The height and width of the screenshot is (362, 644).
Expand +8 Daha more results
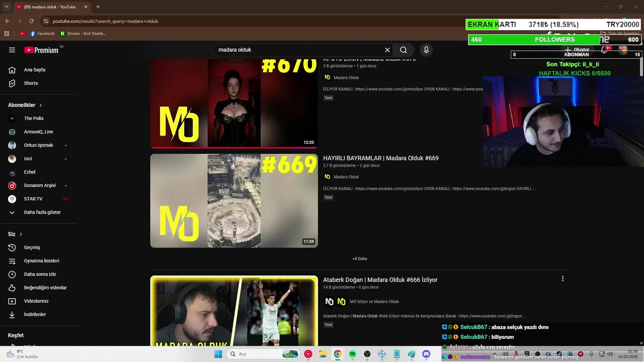click(360, 258)
